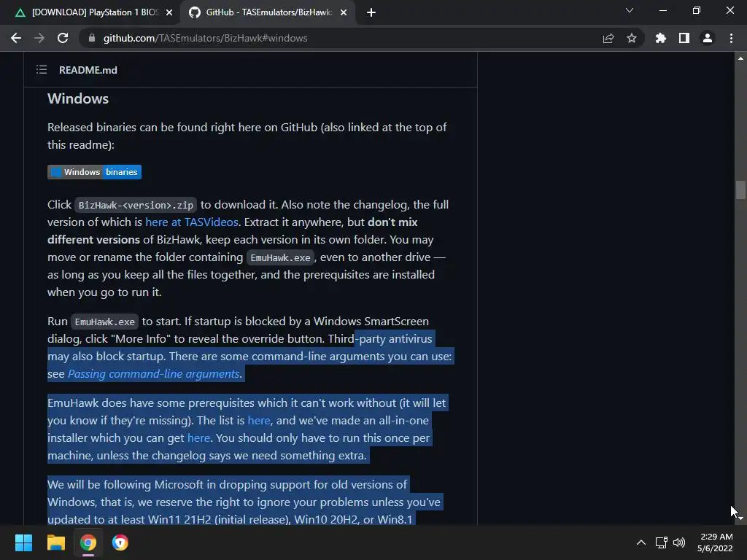This screenshot has height=560, width=747.
Task: Open the all-in-one installer 'here' link
Action: coord(198,438)
